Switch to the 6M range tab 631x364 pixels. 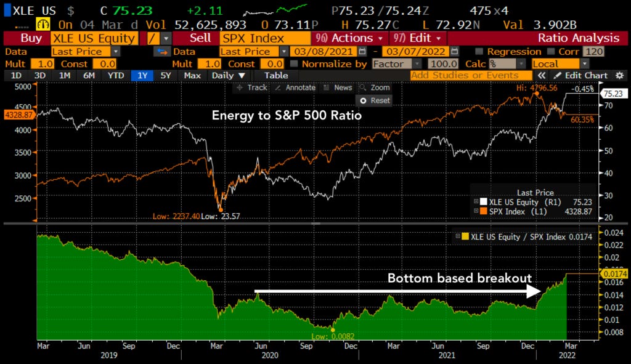[89, 75]
